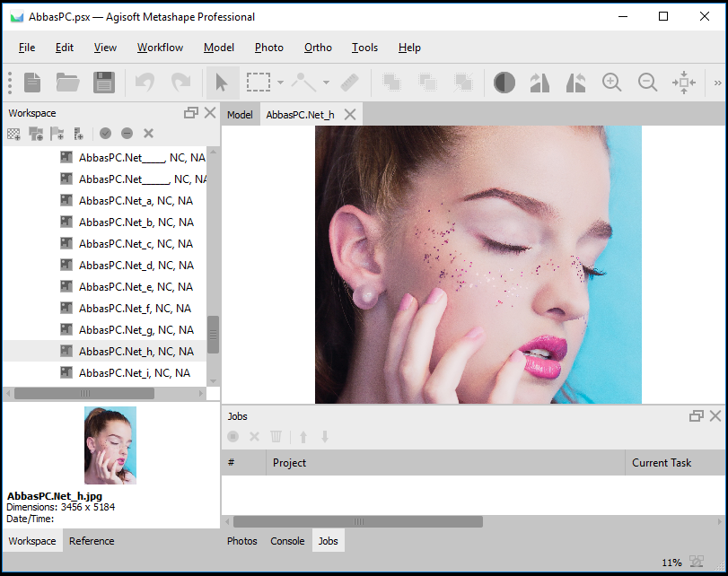Save project using the floppy disk icon
Viewport: 728px width, 576px height.
tap(104, 83)
